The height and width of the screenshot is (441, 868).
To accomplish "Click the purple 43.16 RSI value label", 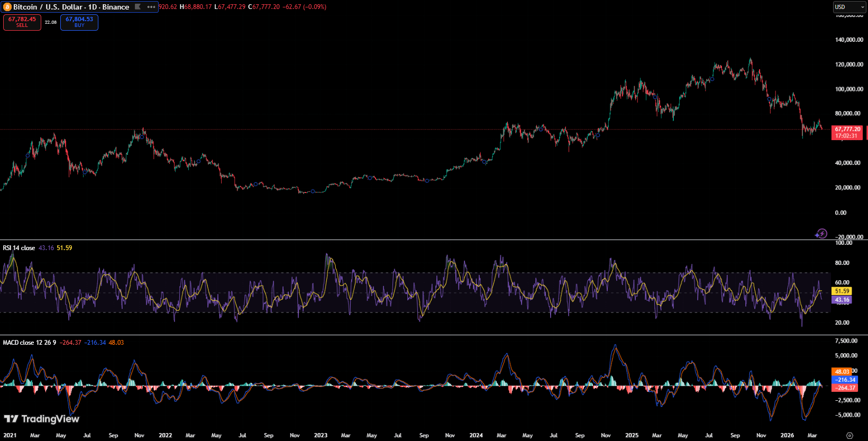I will click(x=842, y=300).
